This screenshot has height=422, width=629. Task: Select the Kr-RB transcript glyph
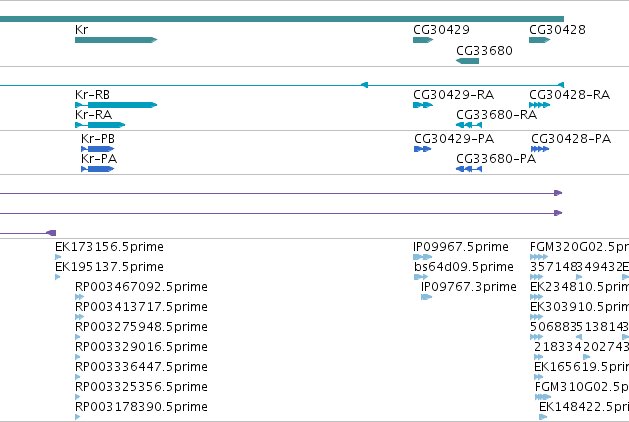(116, 105)
